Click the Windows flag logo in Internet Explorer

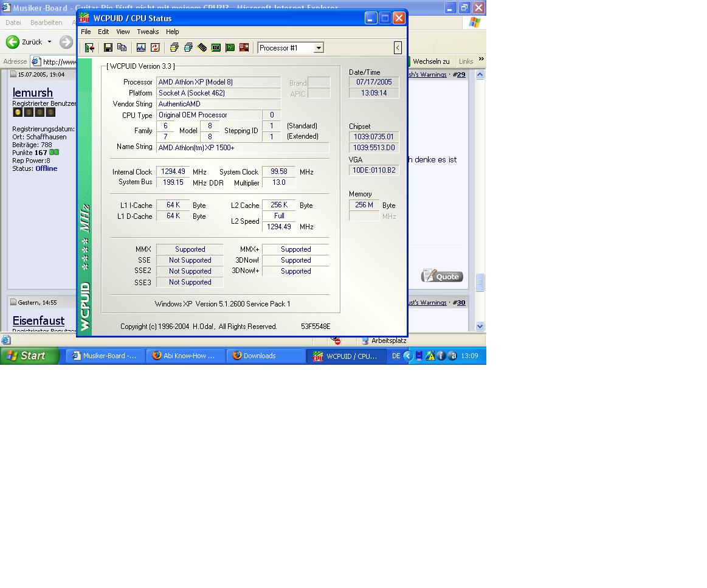coord(475,22)
